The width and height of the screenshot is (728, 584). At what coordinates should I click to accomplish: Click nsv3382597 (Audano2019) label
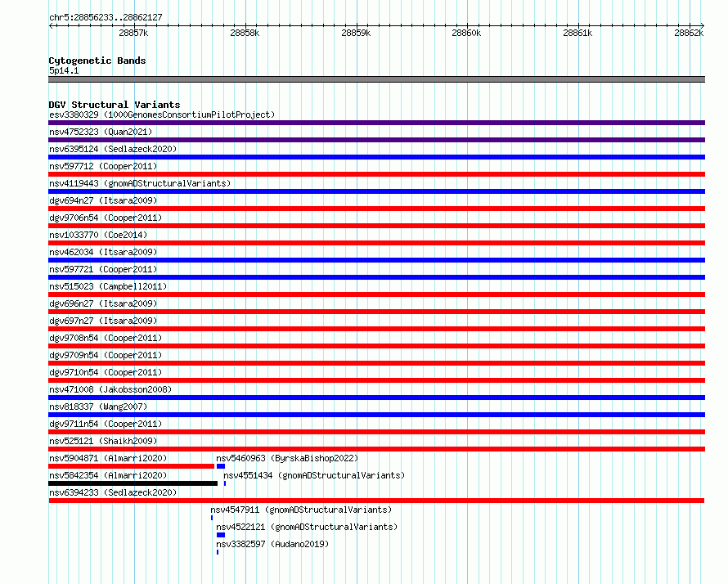tap(272, 544)
